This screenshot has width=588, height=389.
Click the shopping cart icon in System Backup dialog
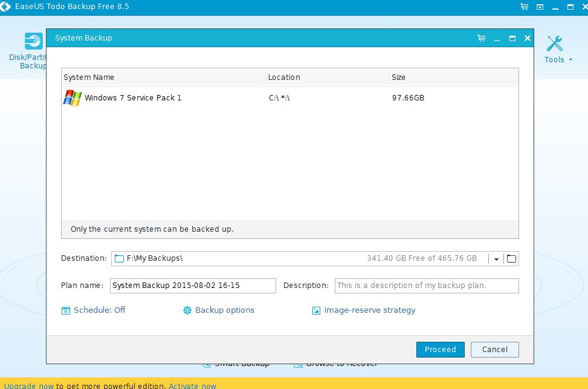[x=482, y=38]
